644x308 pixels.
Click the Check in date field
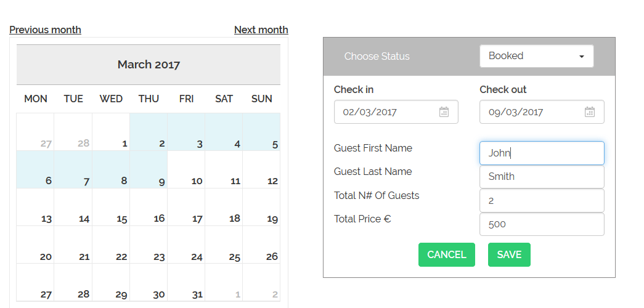pyautogui.click(x=396, y=111)
